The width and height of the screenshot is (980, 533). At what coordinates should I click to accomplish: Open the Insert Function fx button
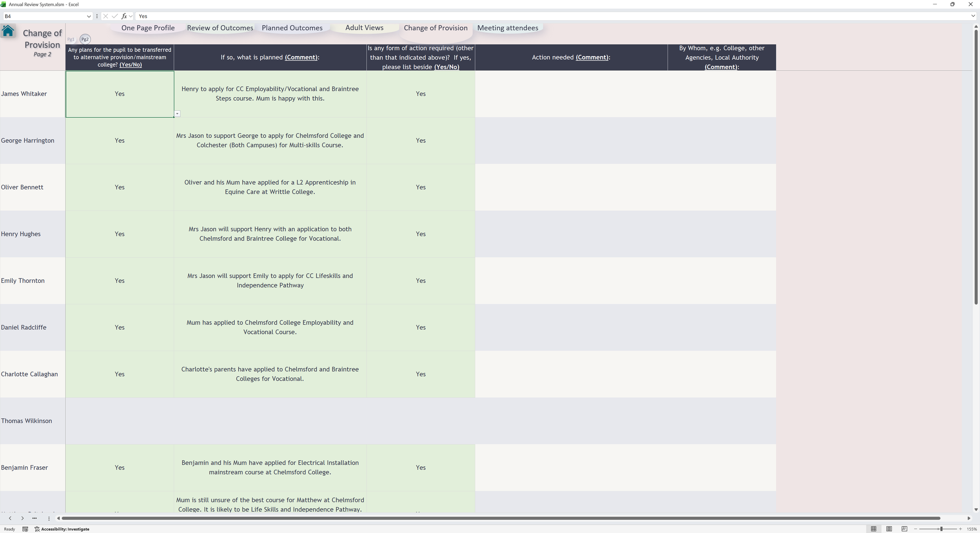[124, 16]
